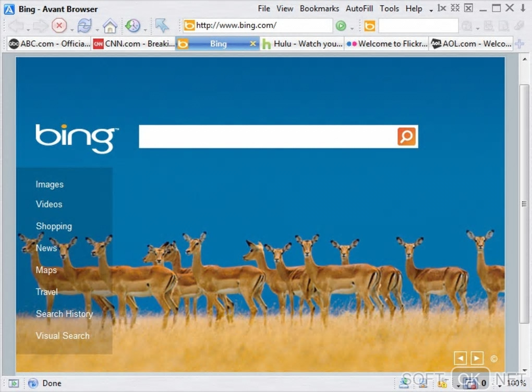Stop page loading with red X
The height and width of the screenshot is (392, 532).
point(59,26)
